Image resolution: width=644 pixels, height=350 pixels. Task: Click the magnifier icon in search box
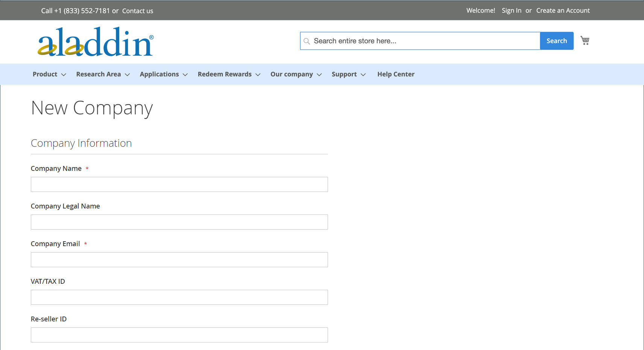(x=307, y=41)
